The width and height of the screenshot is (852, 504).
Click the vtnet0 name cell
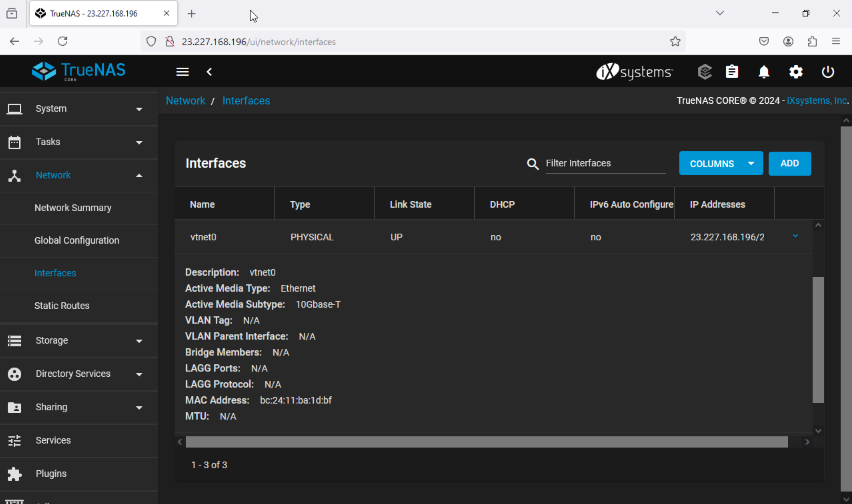pos(203,237)
